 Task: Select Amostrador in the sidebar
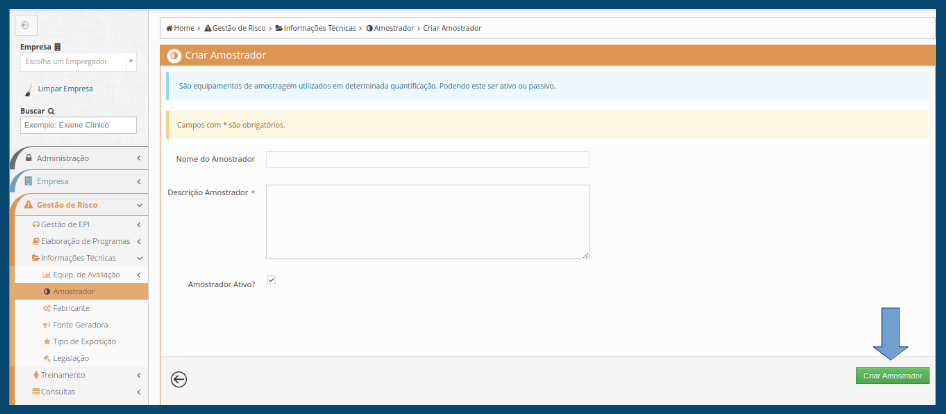coord(74,291)
